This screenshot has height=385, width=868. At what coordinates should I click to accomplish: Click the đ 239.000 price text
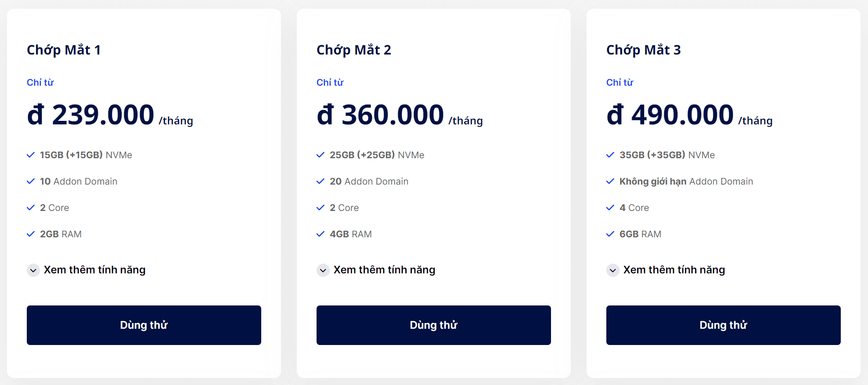(90, 115)
